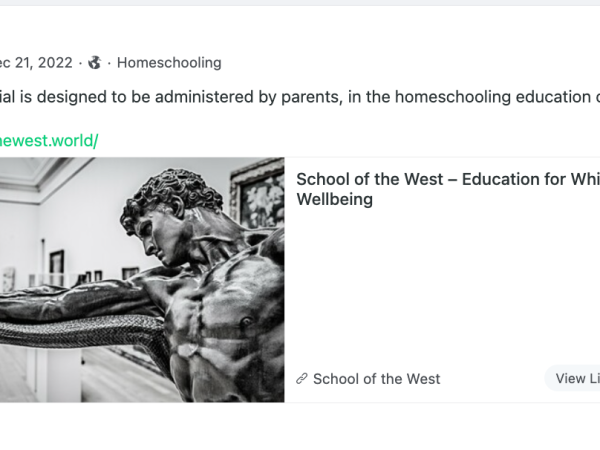The width and height of the screenshot is (600, 450).
Task: Click the framed painting behind the statue
Action: (x=257, y=193)
